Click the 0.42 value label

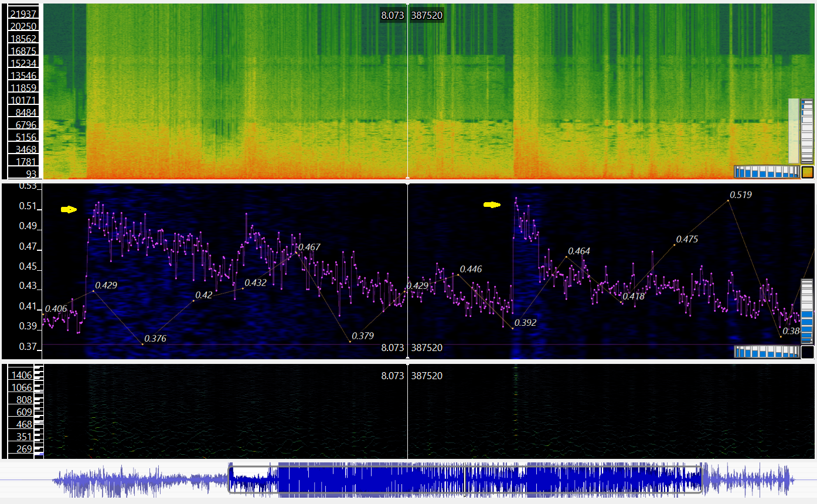pos(203,295)
